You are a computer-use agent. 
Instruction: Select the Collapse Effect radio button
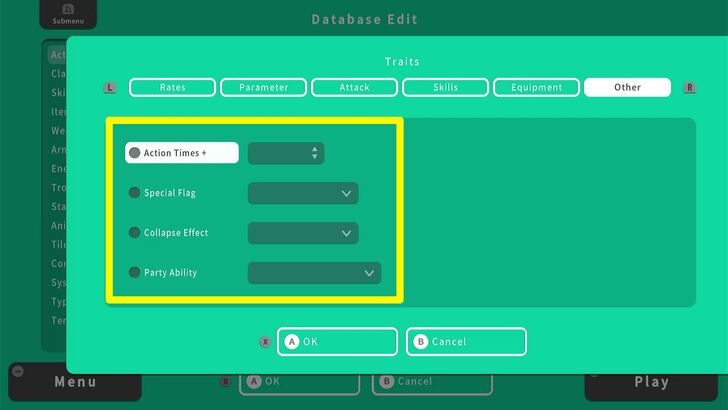point(135,232)
